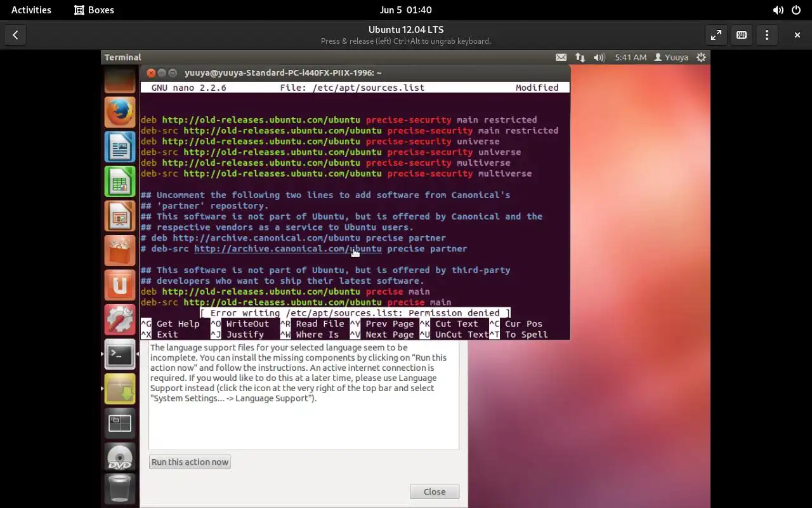Open the Boxes application menu in top bar

click(x=94, y=10)
